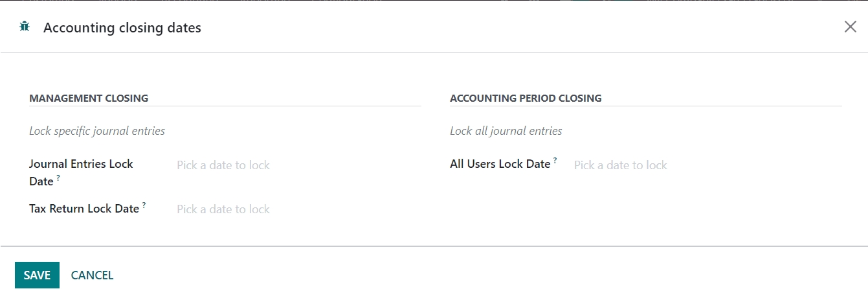Show help for All Users Lock Date

pyautogui.click(x=555, y=160)
